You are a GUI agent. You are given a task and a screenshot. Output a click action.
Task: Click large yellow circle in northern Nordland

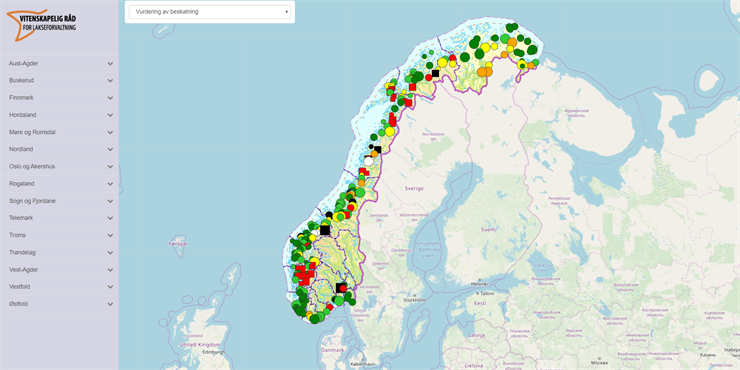[x=390, y=131]
